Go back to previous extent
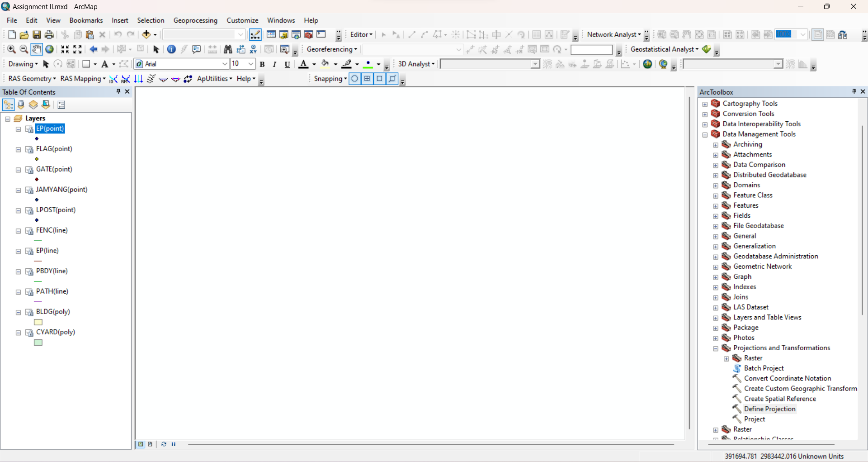The height and width of the screenshot is (462, 868). tap(94, 49)
